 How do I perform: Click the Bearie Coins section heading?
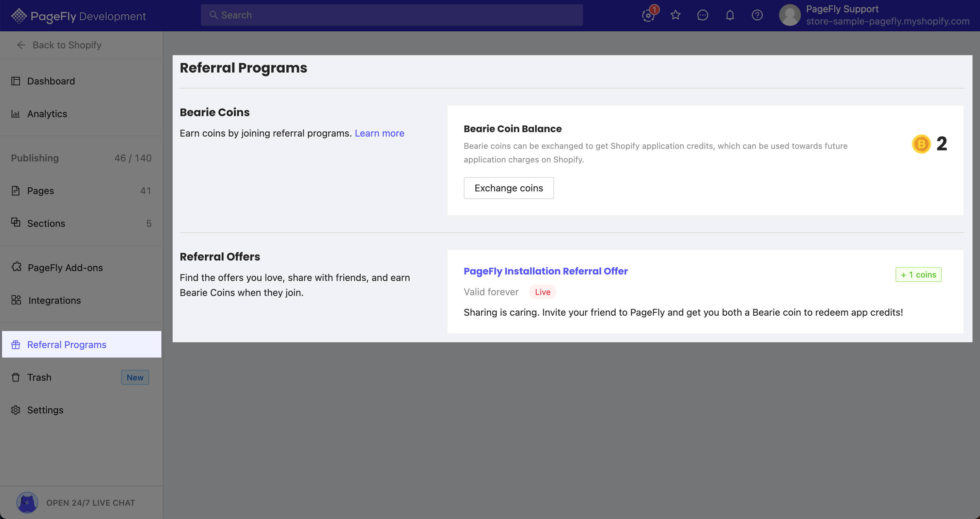click(215, 112)
